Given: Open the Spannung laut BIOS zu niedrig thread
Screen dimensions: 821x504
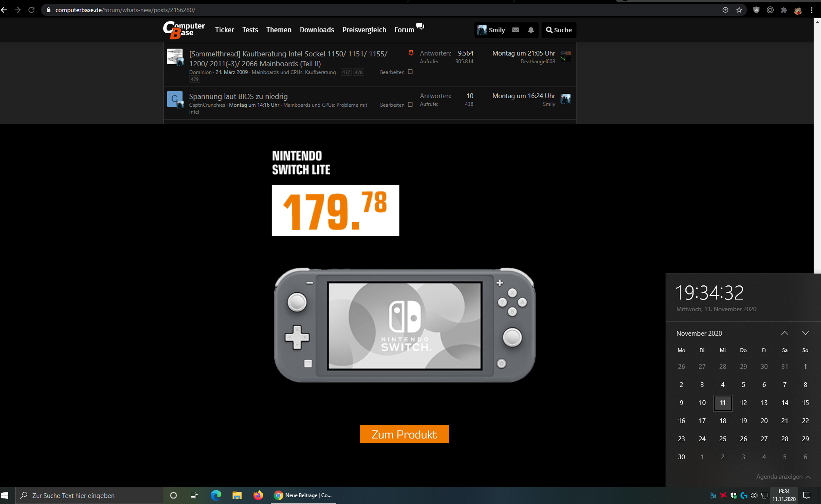Looking at the screenshot, I should (238, 96).
